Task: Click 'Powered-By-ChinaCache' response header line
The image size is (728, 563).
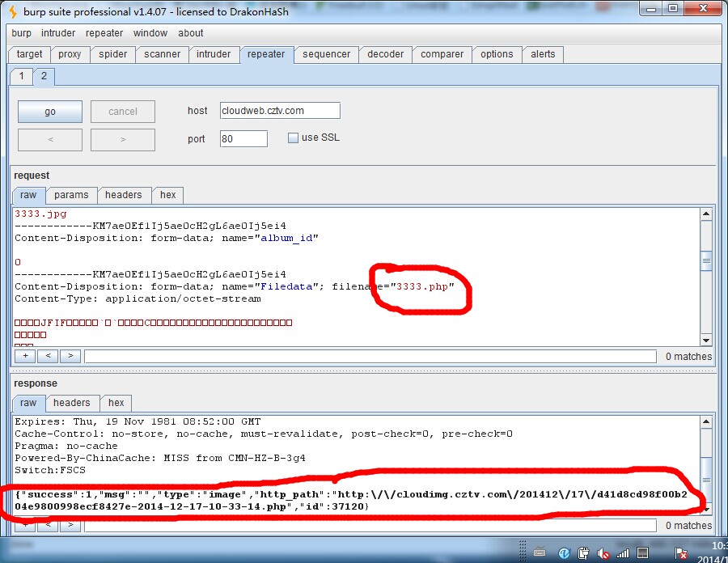Action: pos(159,458)
